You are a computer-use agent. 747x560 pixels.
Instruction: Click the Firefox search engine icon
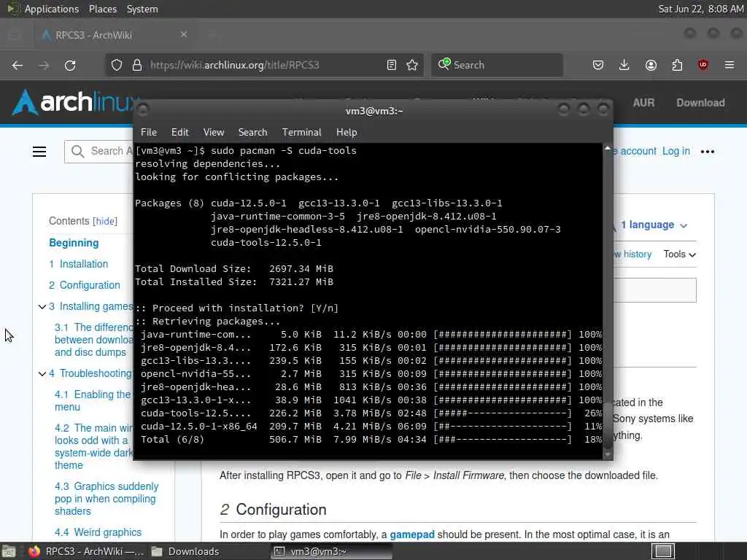coord(444,64)
